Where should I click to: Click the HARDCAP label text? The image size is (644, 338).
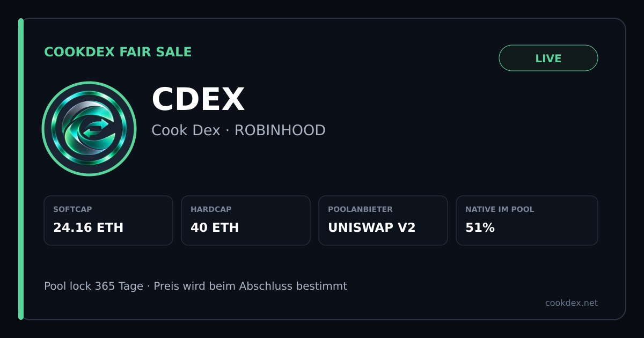[211, 210]
